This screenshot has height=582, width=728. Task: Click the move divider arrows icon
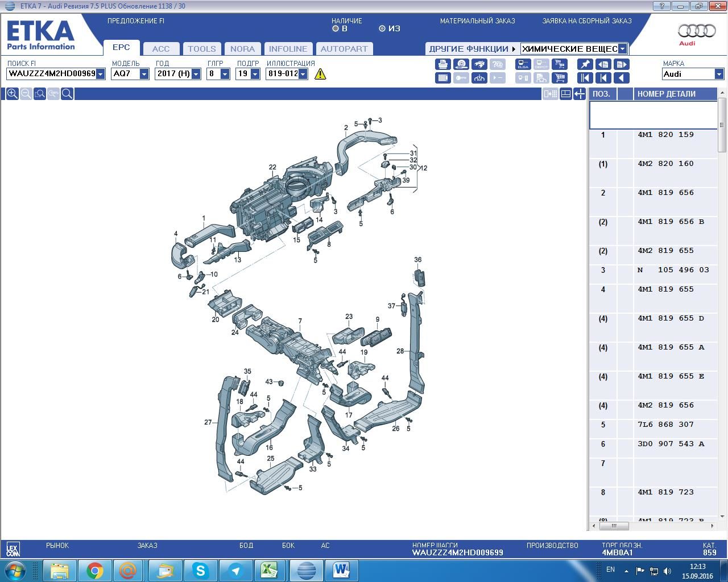[580, 94]
